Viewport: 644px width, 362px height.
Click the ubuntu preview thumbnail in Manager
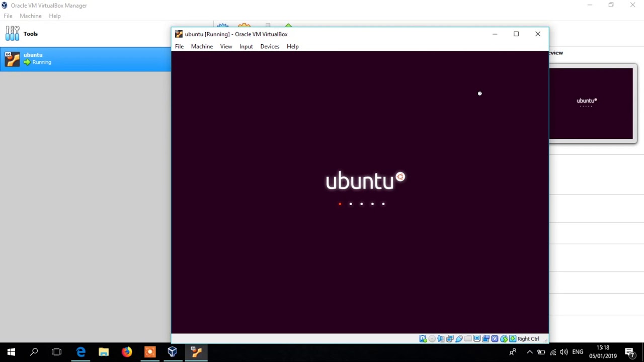(x=591, y=104)
